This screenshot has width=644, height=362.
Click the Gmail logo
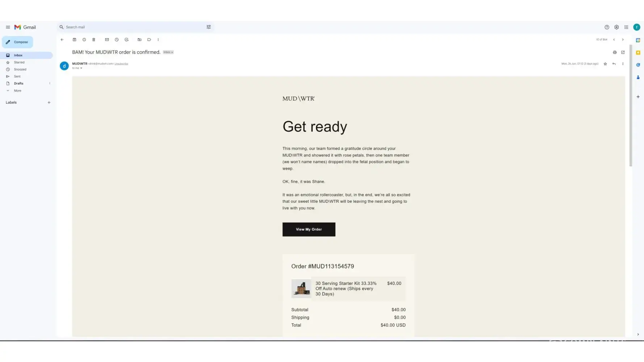point(25,27)
